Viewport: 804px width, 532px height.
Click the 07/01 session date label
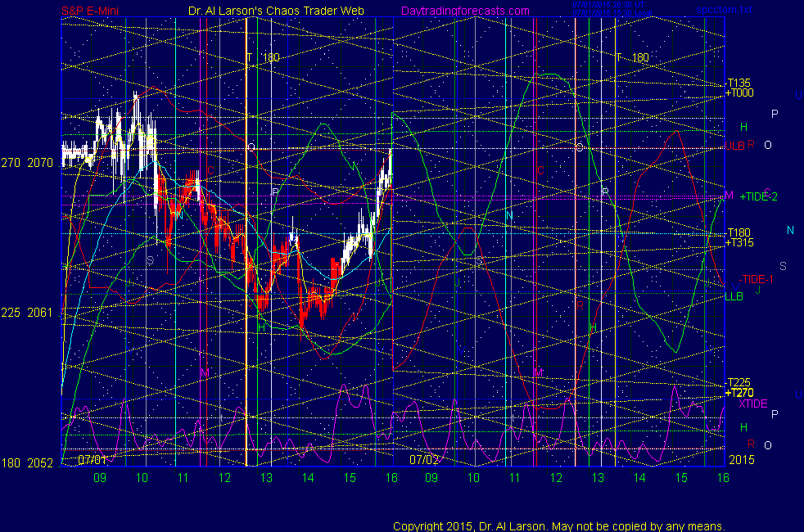coord(93,459)
